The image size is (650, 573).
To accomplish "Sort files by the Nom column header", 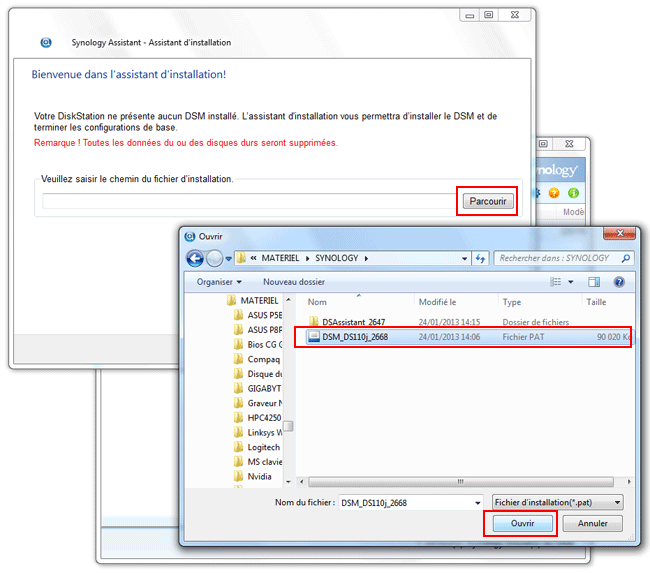I will point(318,302).
